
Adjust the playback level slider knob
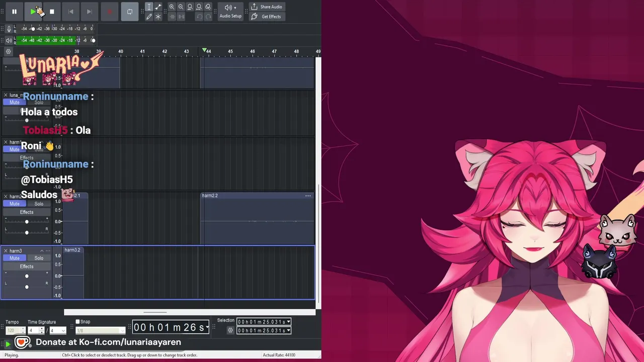point(93,40)
